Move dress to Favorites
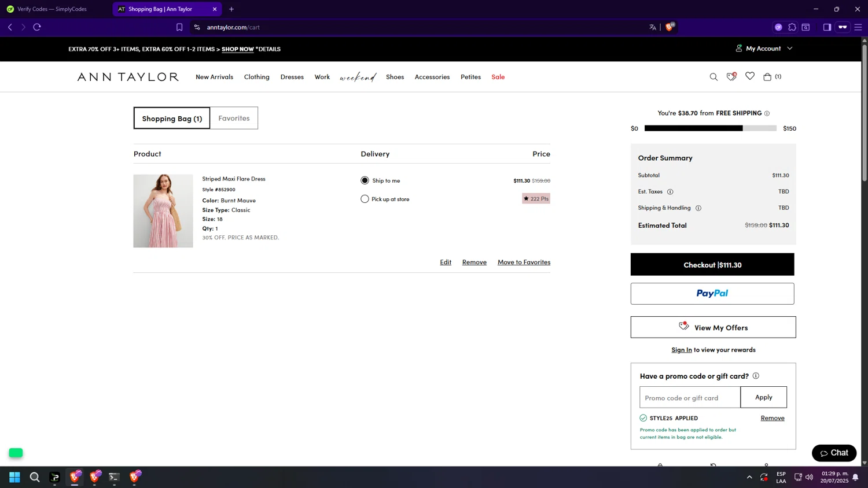This screenshot has height=488, width=868. pos(524,262)
